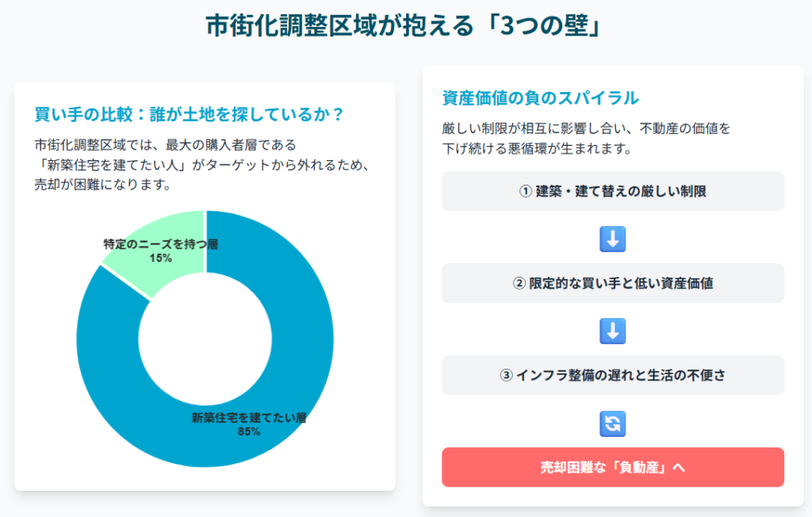
Task: Click the text 「新築住宅を建てたい人」がターゲットから外れるため
Action: tap(202, 165)
